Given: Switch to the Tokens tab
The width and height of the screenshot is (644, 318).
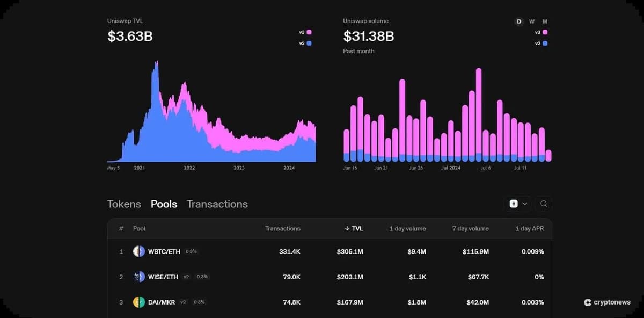Looking at the screenshot, I should click(124, 204).
